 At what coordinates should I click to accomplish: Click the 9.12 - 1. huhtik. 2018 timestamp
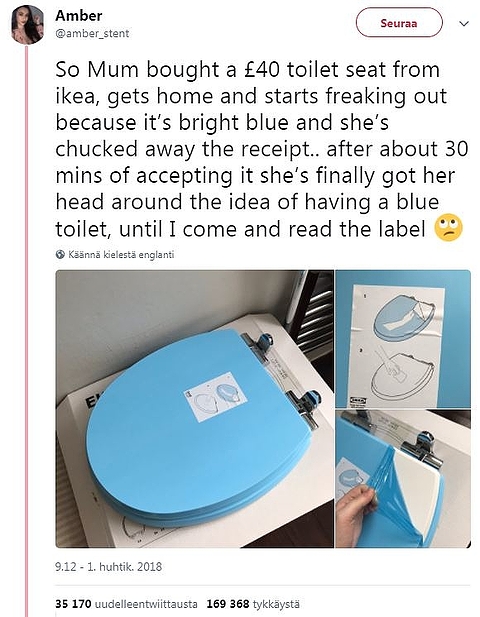click(x=109, y=567)
